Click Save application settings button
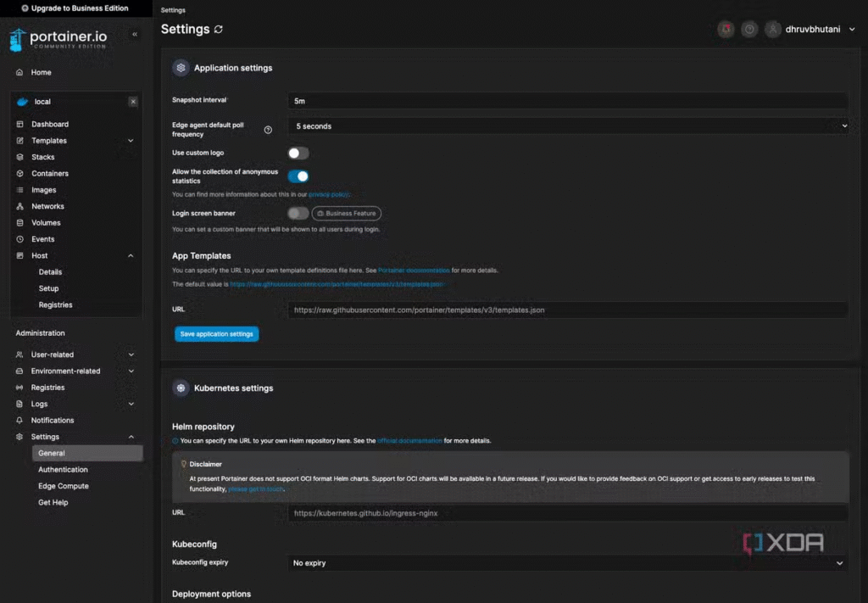The width and height of the screenshot is (868, 603). click(216, 334)
